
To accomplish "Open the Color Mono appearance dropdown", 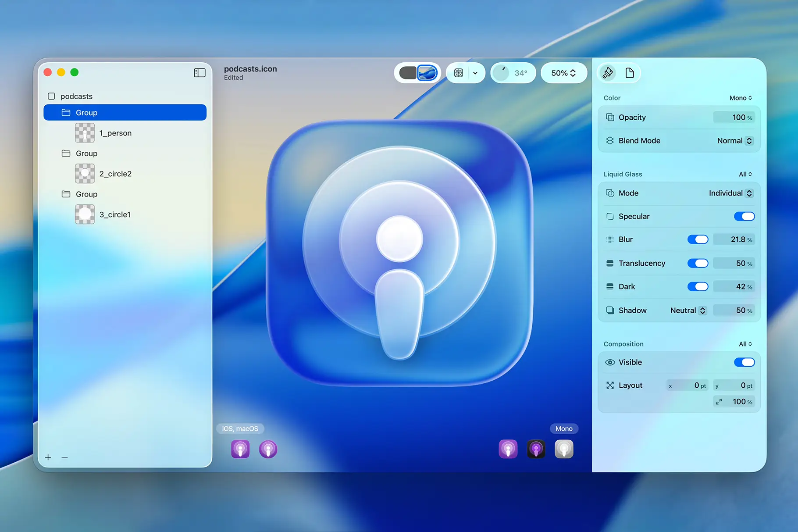I will [741, 98].
